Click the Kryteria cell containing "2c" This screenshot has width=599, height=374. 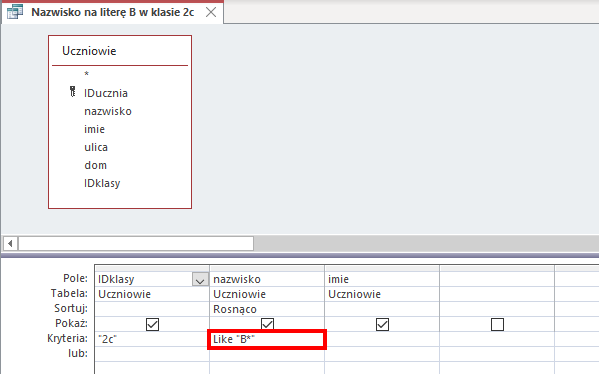pos(152,339)
